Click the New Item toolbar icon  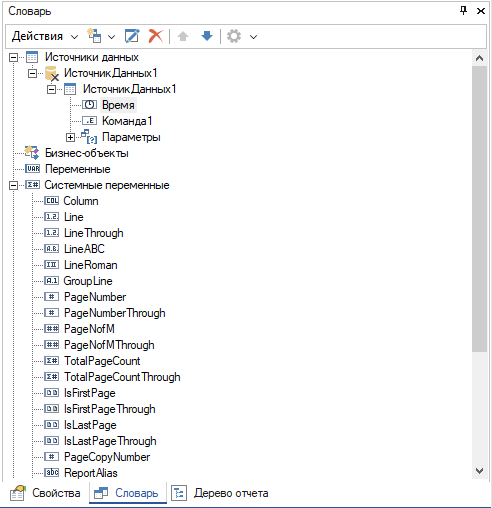point(94,36)
